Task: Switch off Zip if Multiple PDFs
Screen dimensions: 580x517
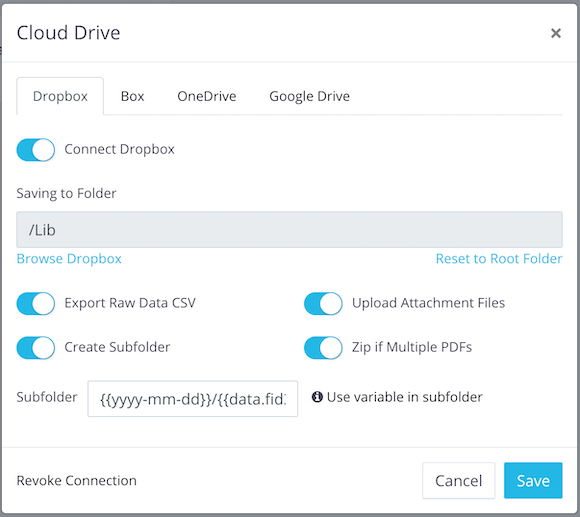Action: pyautogui.click(x=323, y=348)
